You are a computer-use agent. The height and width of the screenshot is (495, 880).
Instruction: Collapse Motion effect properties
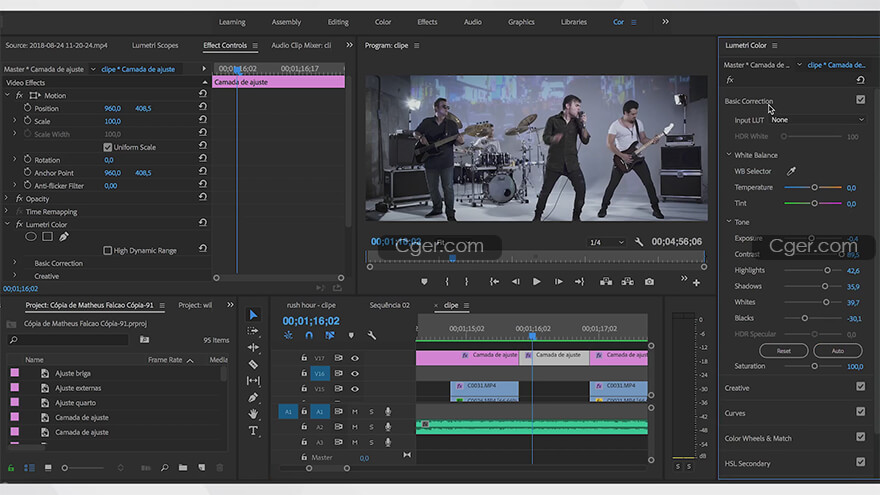point(7,95)
